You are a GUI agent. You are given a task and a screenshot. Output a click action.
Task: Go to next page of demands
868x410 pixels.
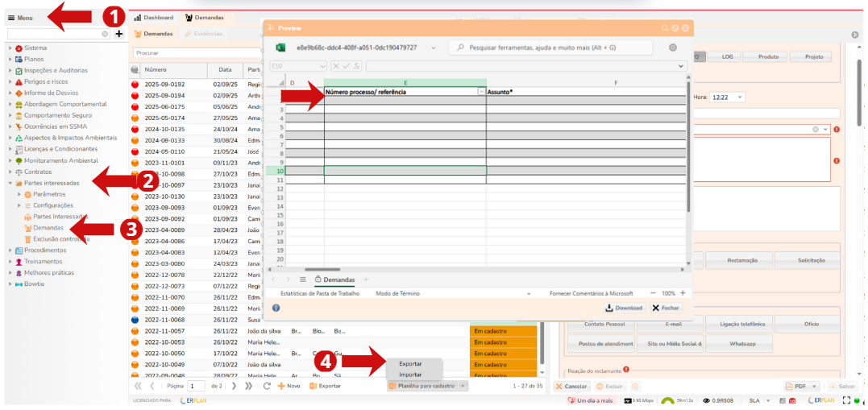coord(235,386)
